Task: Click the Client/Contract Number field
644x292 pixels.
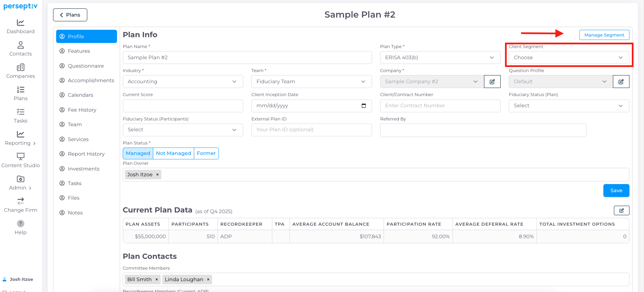Action: [x=440, y=106]
